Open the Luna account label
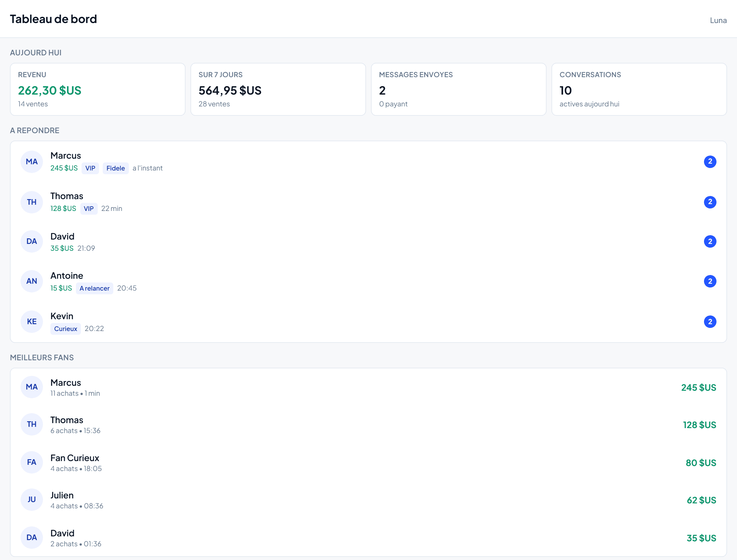The height and width of the screenshot is (560, 737). click(x=718, y=20)
